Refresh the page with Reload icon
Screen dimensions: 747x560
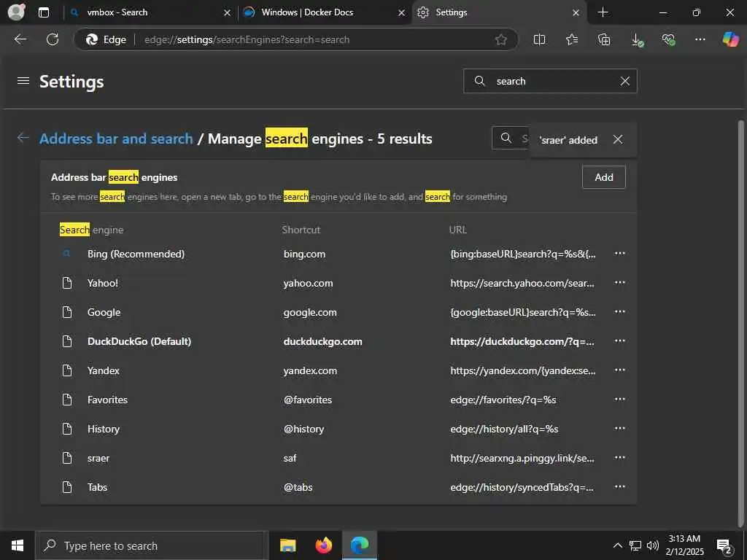pyautogui.click(x=53, y=39)
